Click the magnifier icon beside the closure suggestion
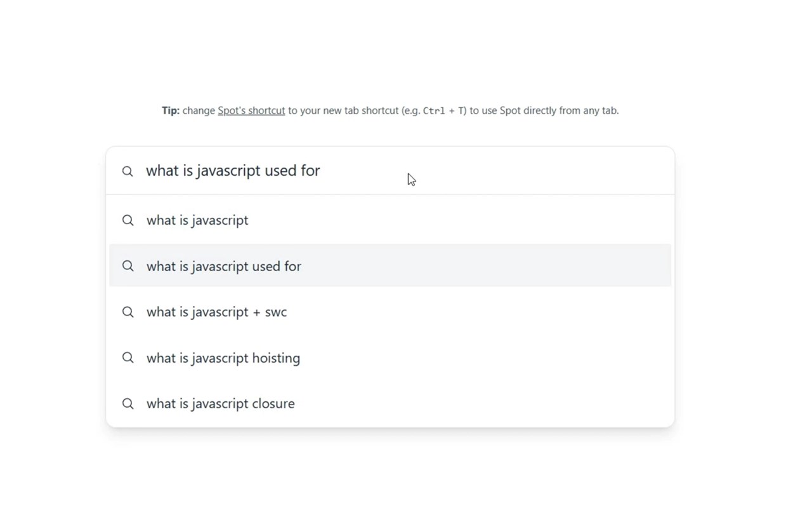This screenshot has width=812, height=508. (x=128, y=403)
